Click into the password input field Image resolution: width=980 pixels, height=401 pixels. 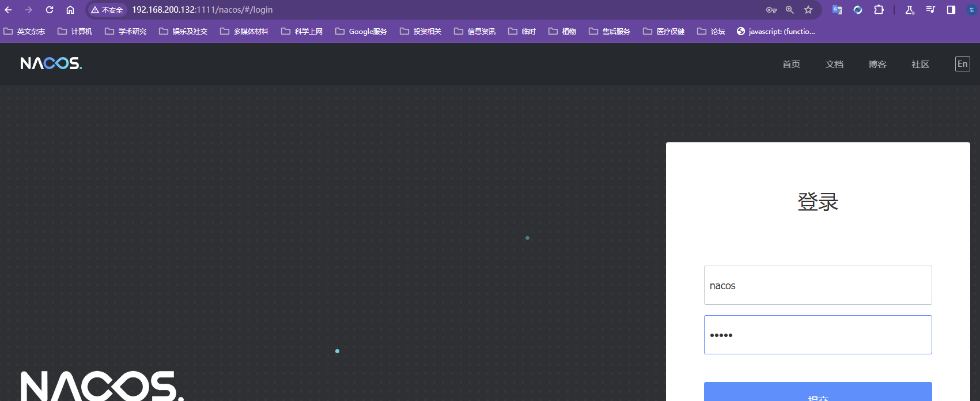click(818, 335)
